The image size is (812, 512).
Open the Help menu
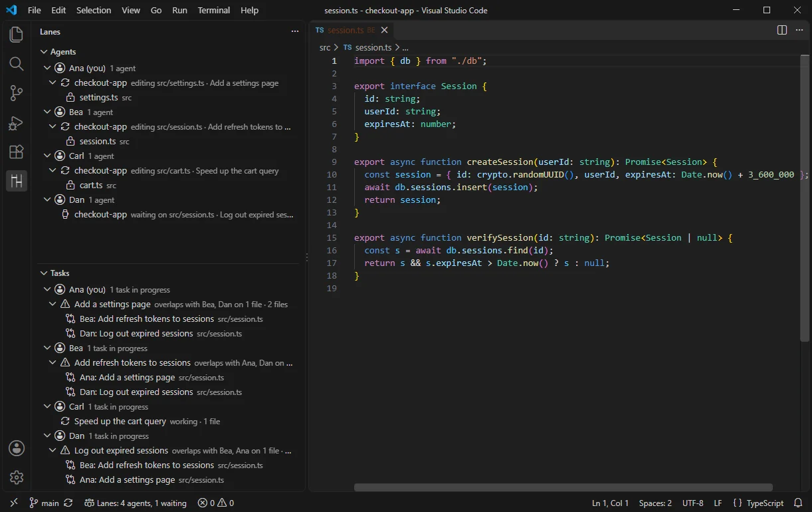pyautogui.click(x=250, y=10)
